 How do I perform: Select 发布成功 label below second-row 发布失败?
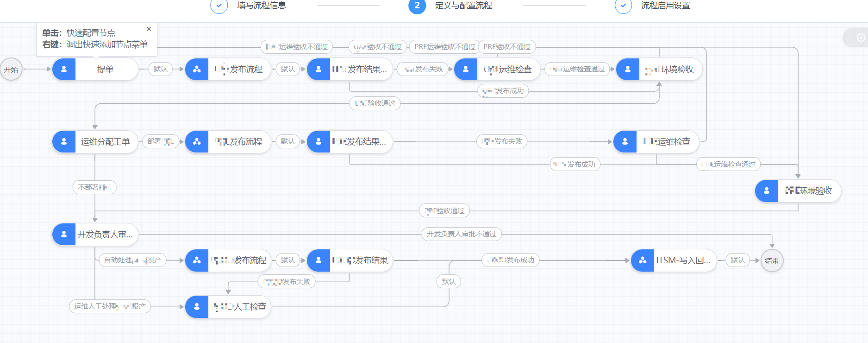click(575, 165)
